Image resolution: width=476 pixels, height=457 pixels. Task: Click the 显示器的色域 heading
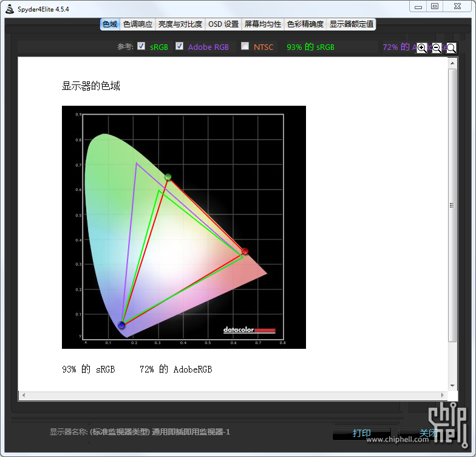coord(91,86)
